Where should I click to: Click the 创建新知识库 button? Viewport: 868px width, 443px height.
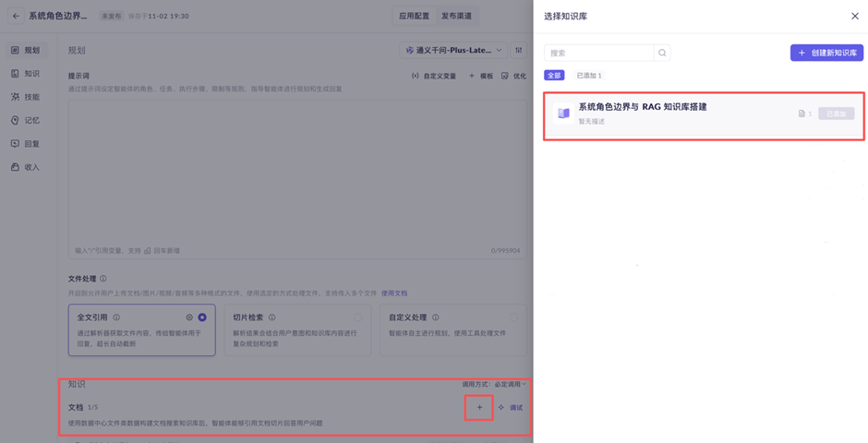pyautogui.click(x=826, y=54)
